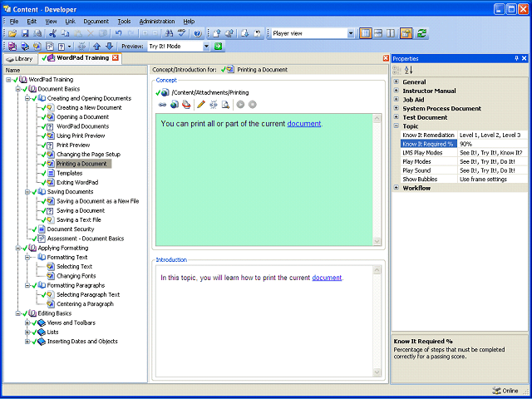Click the Cut scissors icon
Screen dimensions: 532x399
click(x=52, y=33)
